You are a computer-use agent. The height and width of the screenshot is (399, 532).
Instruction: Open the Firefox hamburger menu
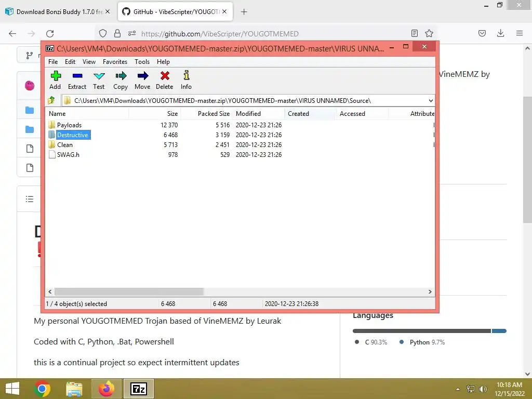pyautogui.click(x=520, y=33)
